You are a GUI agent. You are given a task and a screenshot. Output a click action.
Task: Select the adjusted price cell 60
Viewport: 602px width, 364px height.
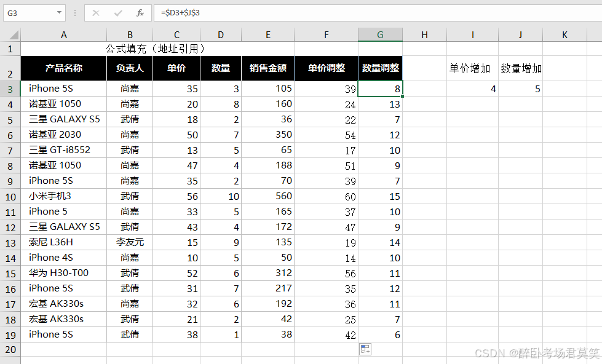(327, 196)
